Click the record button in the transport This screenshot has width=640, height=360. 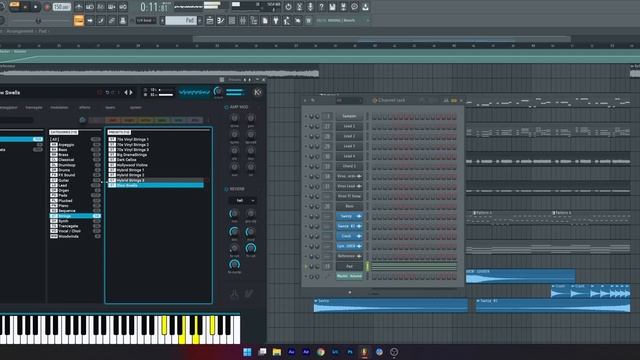pos(47,7)
